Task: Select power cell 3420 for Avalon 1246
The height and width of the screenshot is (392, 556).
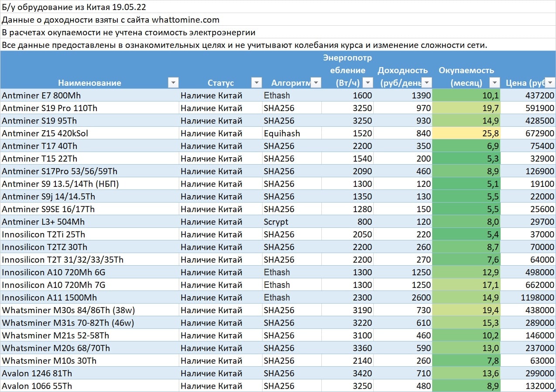Action: (348, 373)
